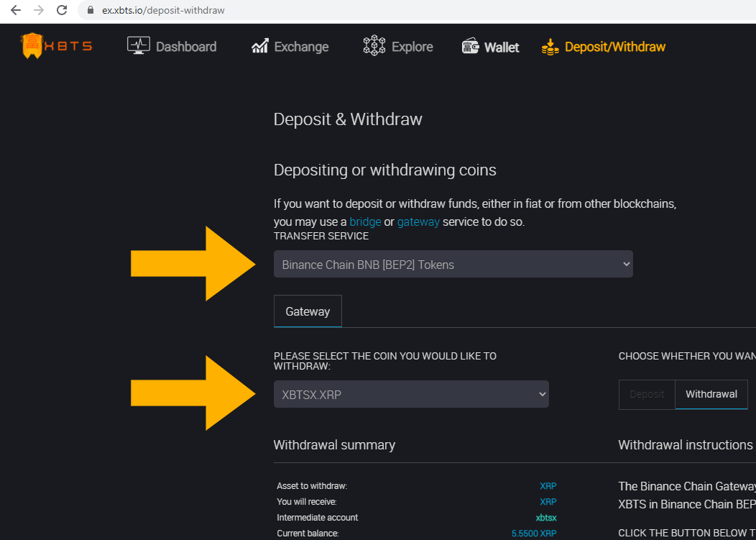Click the Exchange chart icon
Image resolution: width=756 pixels, height=540 pixels.
tap(260, 46)
